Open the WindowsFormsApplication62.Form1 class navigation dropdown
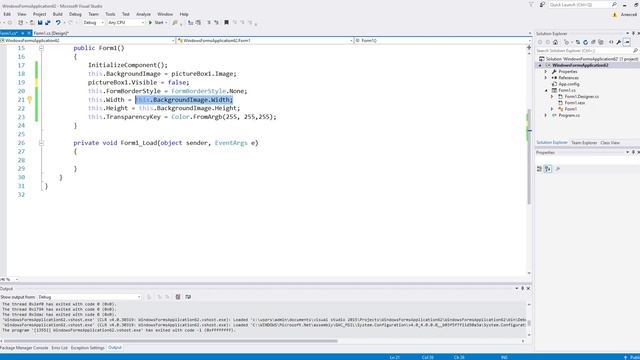Viewport: 640px width, 360px height. (x=264, y=40)
